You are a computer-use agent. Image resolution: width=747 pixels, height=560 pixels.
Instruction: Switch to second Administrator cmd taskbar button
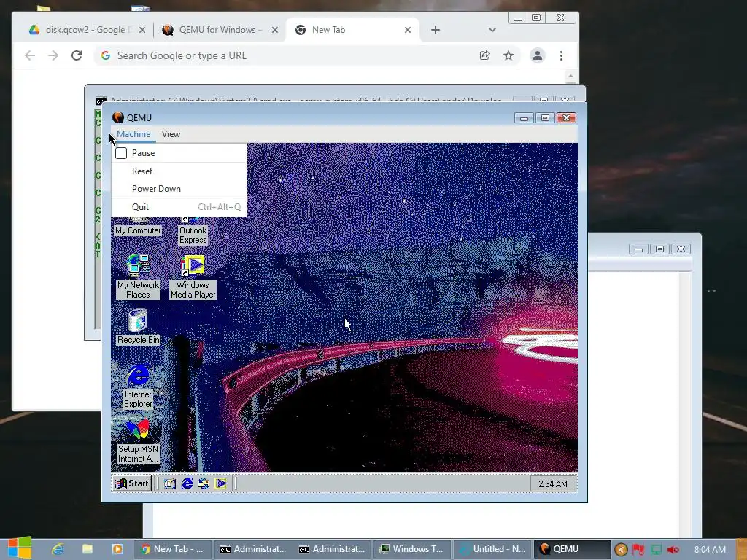point(332,549)
